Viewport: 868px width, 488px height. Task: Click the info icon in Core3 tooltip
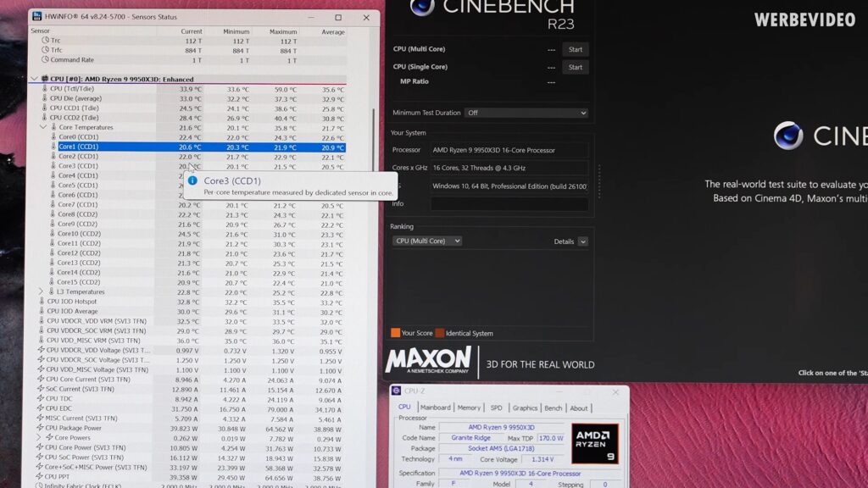tap(192, 180)
